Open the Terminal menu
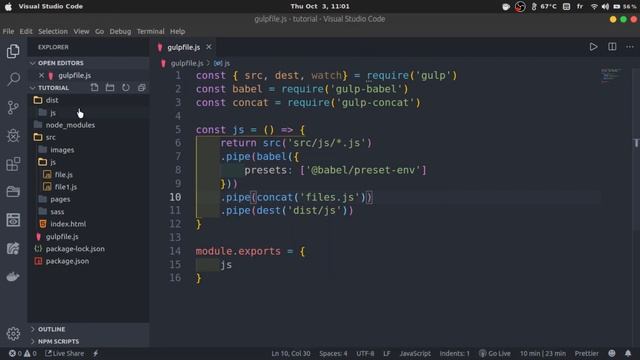 [x=150, y=31]
